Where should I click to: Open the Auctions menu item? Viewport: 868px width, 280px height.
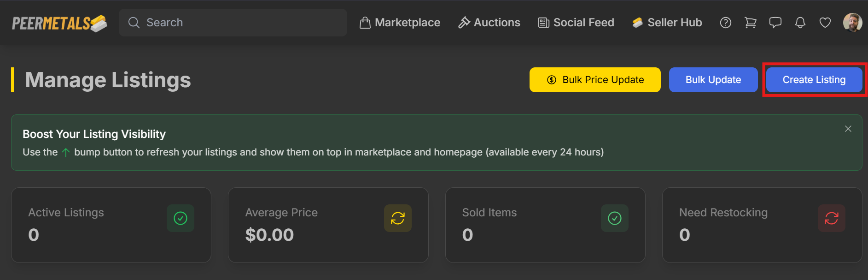pyautogui.click(x=489, y=23)
